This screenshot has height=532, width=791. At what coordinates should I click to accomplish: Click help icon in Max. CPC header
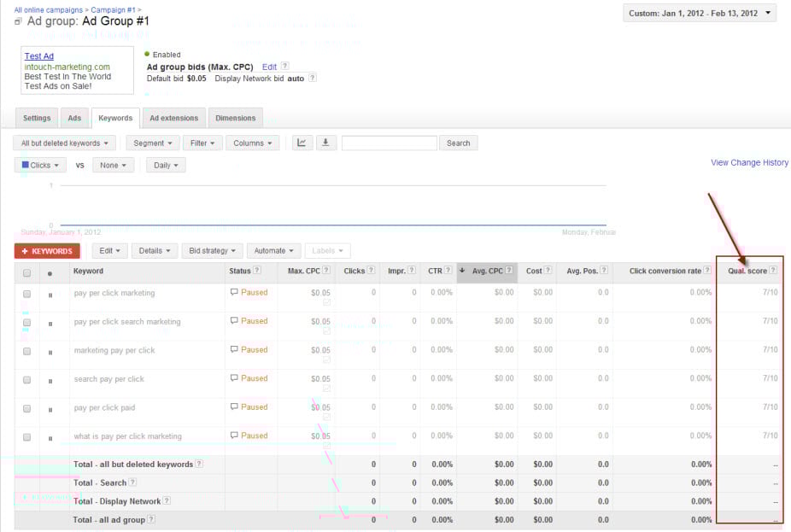pyautogui.click(x=326, y=271)
